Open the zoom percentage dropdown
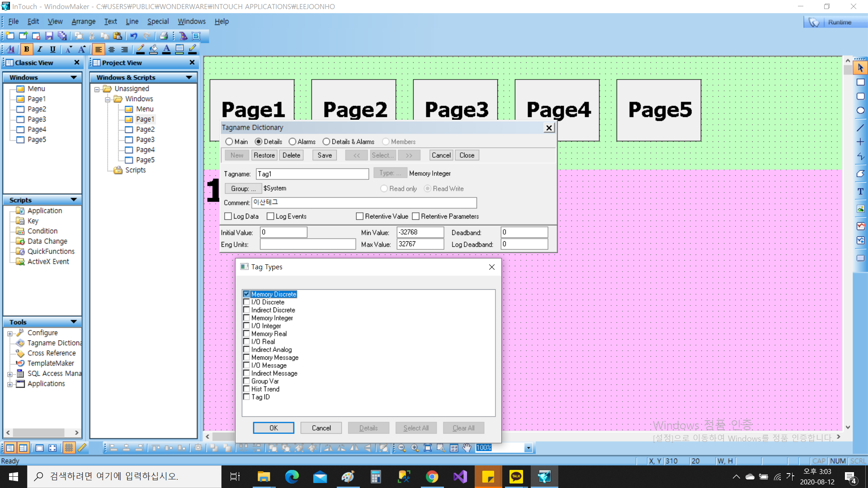This screenshot has width=868, height=488. [528, 448]
